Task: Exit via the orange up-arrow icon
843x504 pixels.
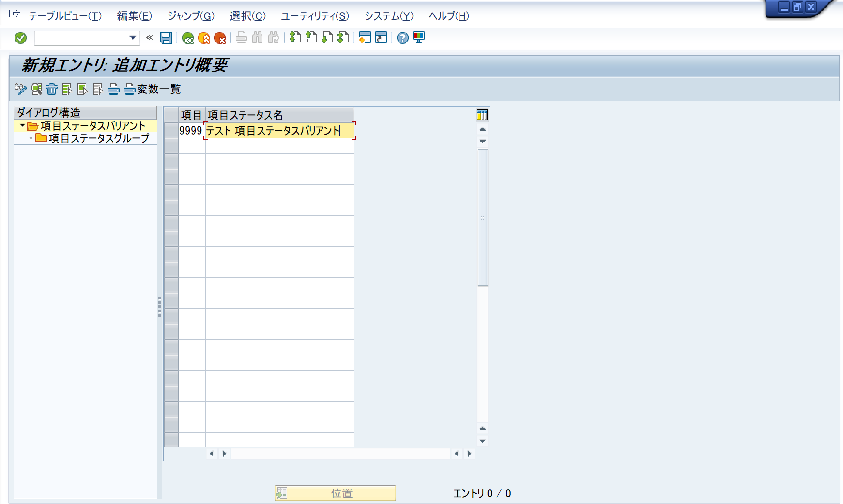Action: click(203, 38)
